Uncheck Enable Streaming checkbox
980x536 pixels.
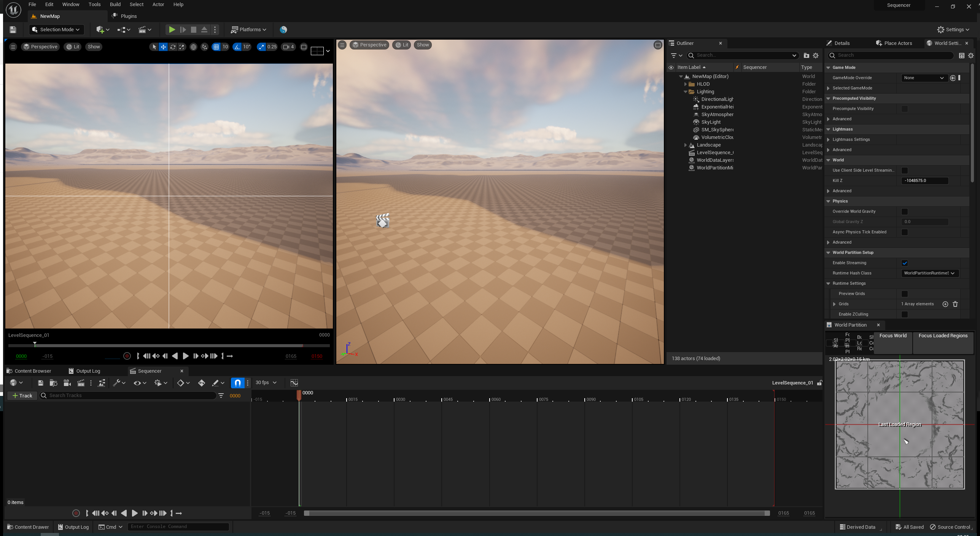click(x=905, y=263)
